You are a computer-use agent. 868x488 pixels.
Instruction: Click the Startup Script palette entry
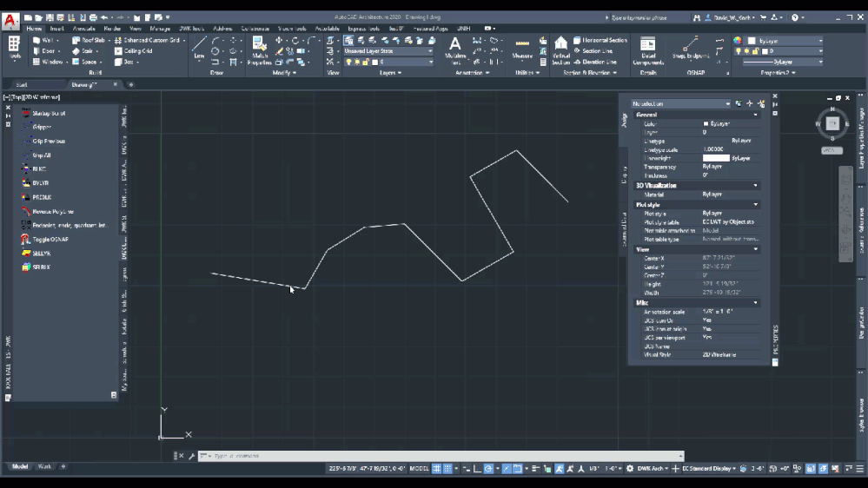click(x=43, y=114)
